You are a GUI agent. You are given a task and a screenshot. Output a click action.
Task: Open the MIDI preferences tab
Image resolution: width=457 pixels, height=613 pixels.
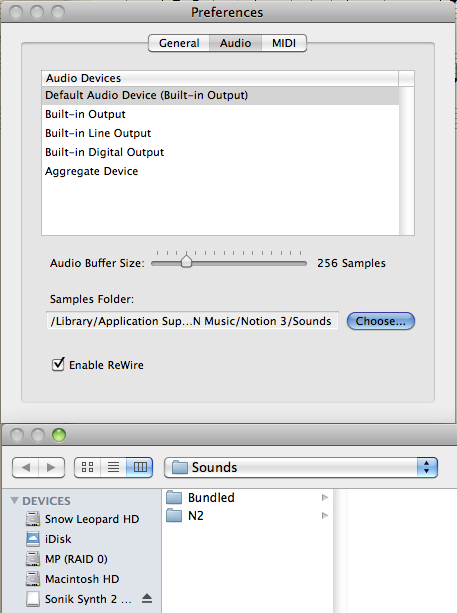click(x=284, y=43)
